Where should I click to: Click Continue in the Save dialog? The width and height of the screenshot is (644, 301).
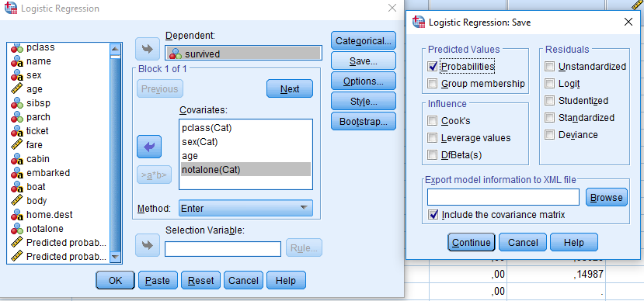click(x=471, y=242)
